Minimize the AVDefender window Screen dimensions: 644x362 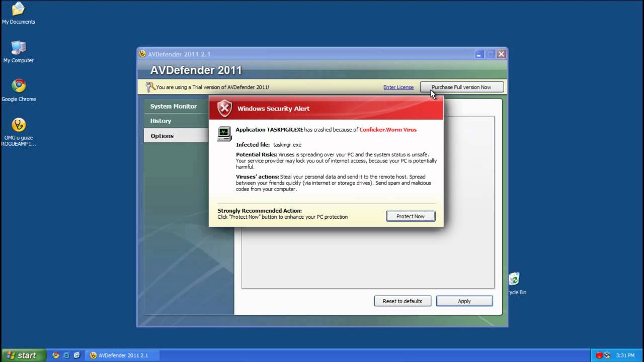pyautogui.click(x=479, y=54)
